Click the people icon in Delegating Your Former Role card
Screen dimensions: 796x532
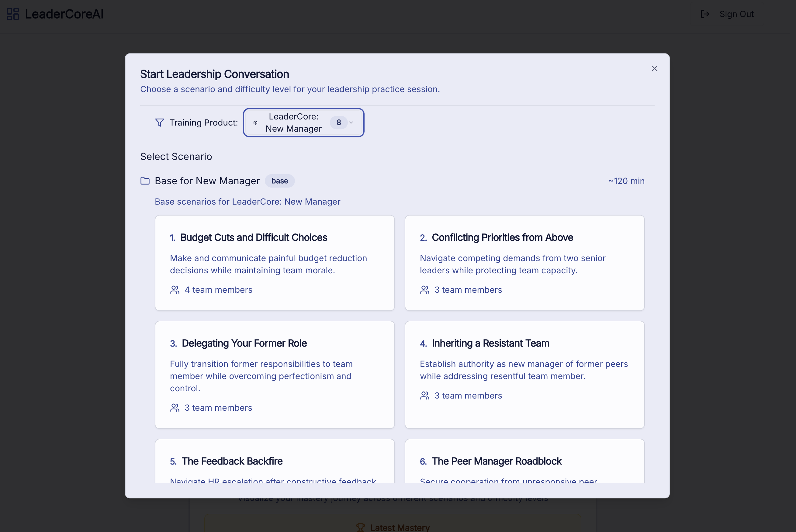[175, 407]
